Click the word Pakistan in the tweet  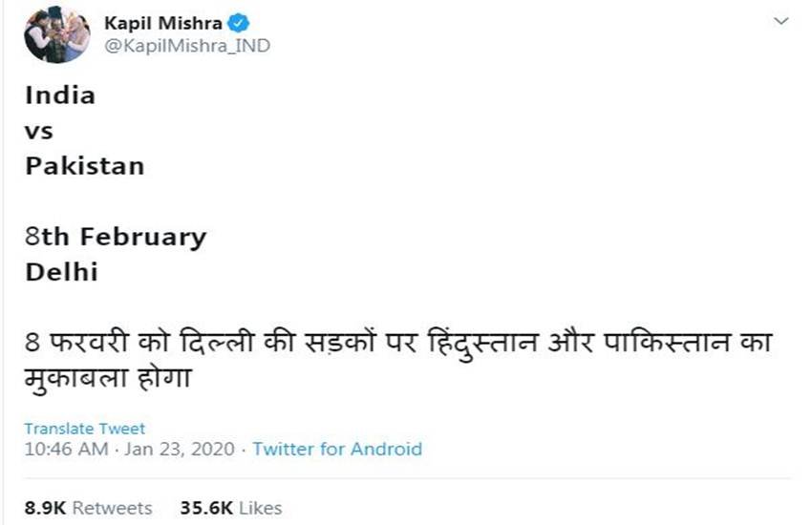tap(84, 165)
